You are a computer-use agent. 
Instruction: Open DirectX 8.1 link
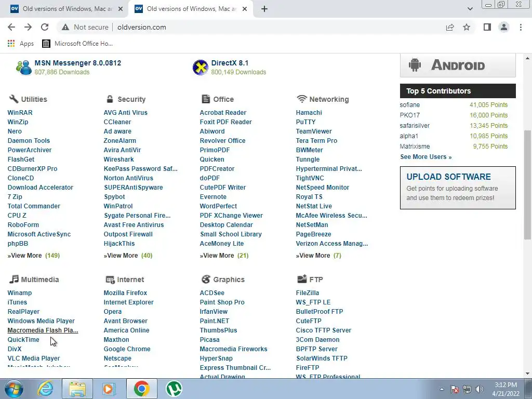click(x=230, y=63)
